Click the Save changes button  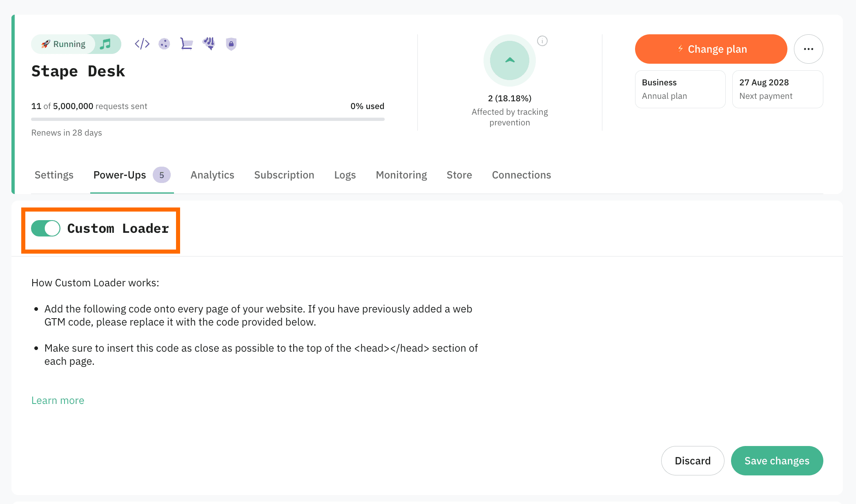click(777, 461)
